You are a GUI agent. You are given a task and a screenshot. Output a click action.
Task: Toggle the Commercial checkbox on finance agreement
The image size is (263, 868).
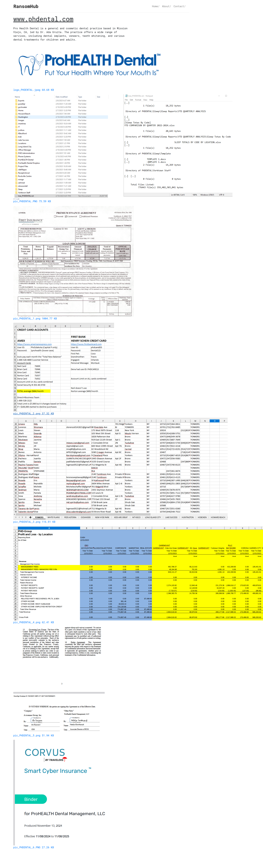pyautogui.click(x=66, y=216)
